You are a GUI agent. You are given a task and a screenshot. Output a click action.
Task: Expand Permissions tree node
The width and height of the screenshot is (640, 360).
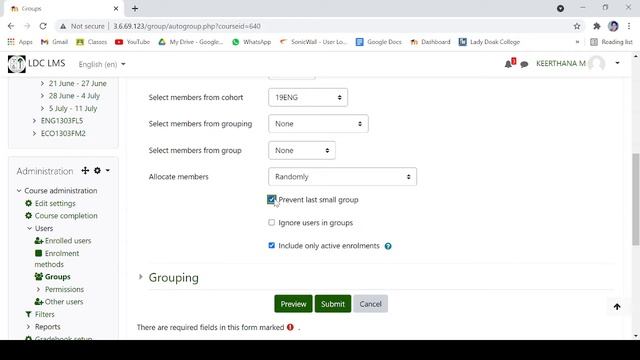38,289
